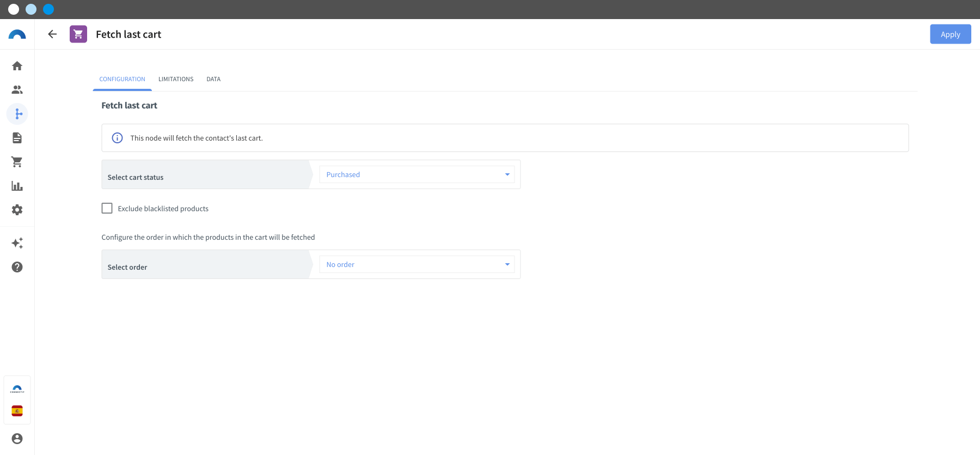Expand the No order dropdown
The height and width of the screenshot is (455, 980).
[416, 264]
